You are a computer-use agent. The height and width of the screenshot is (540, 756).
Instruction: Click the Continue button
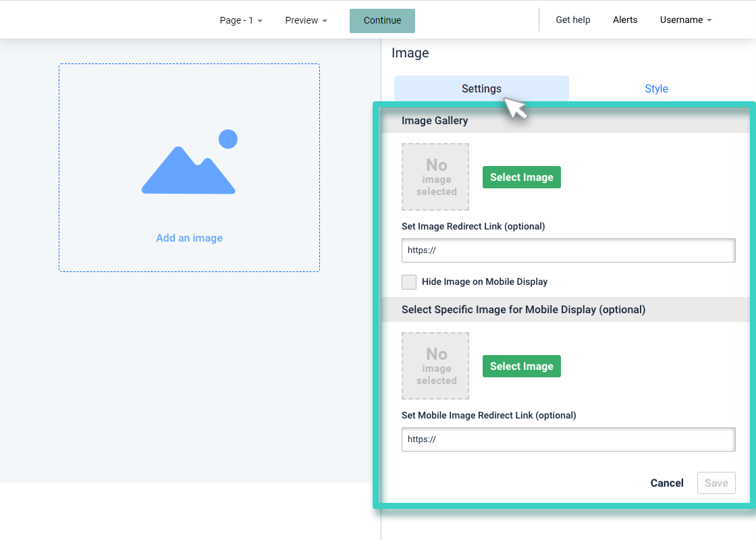(382, 21)
